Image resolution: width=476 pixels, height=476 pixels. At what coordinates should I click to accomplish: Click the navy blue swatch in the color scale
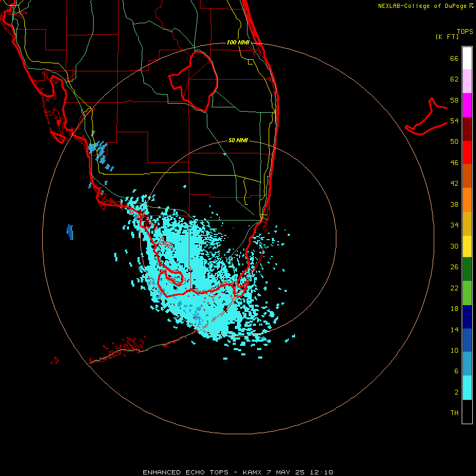467,317
